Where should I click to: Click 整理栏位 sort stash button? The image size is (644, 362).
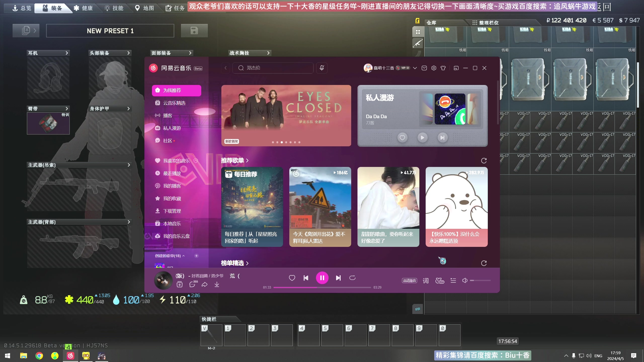(486, 23)
